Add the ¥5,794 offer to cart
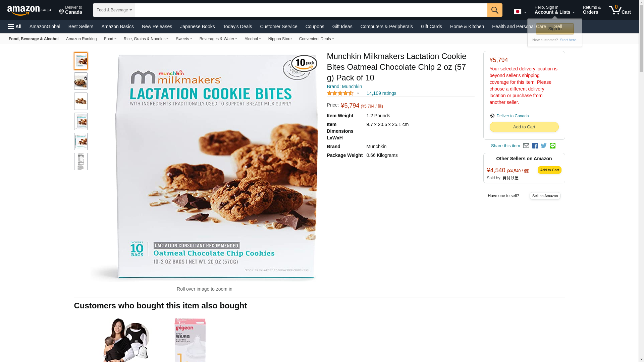644x362 pixels. (524, 127)
